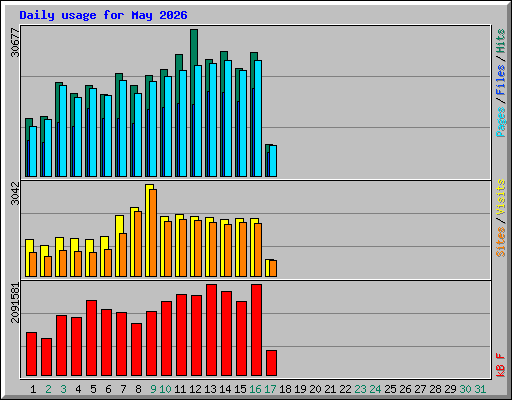
Task: Click day label 23 on the x-axis
Action: pyautogui.click(x=360, y=389)
